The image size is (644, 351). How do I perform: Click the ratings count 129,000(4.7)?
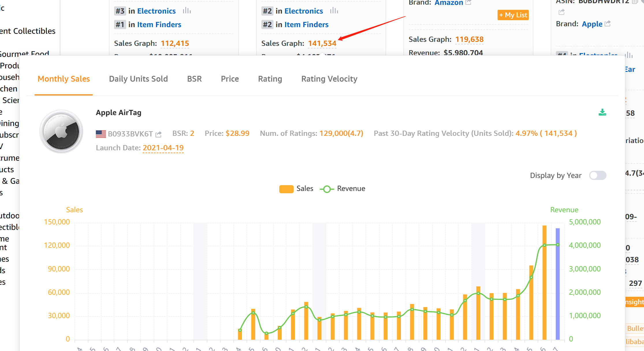pyautogui.click(x=341, y=133)
